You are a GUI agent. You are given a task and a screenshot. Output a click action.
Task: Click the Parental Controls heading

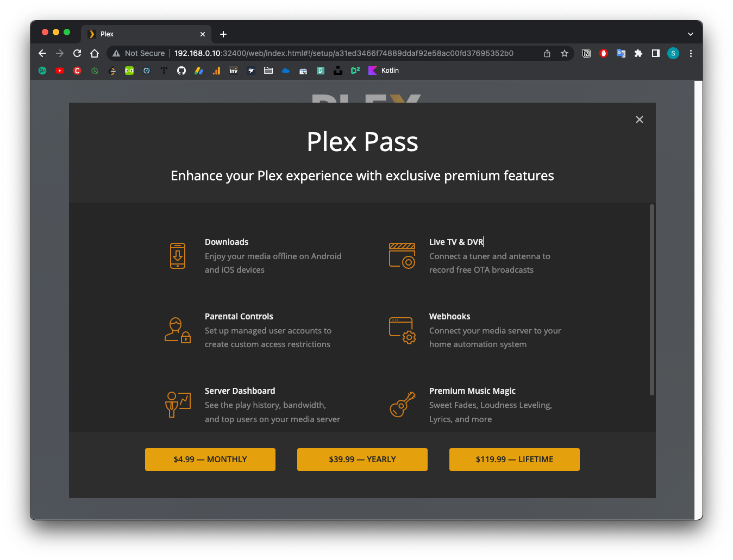pos(239,317)
